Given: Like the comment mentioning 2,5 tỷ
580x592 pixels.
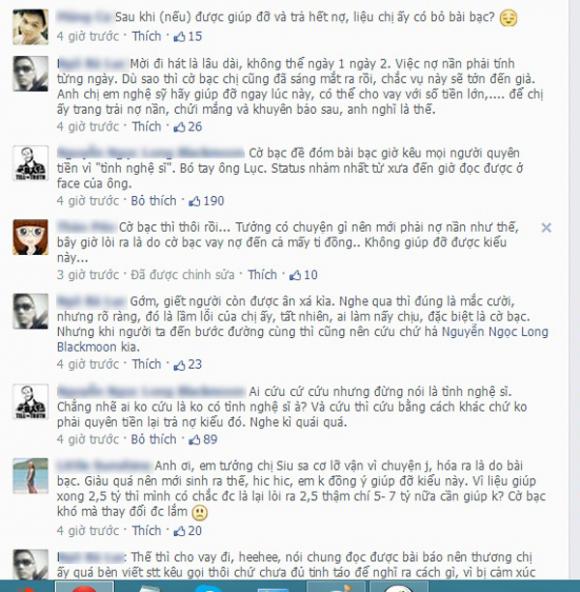Looking at the screenshot, I should click(147, 531).
